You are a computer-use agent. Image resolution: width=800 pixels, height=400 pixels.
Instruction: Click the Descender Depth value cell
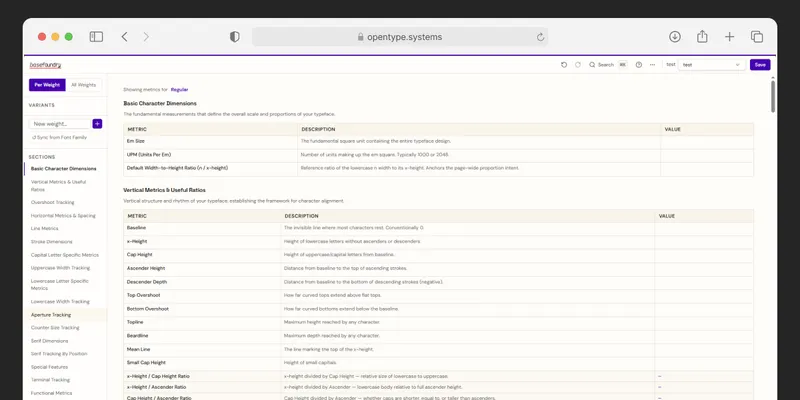pos(704,283)
